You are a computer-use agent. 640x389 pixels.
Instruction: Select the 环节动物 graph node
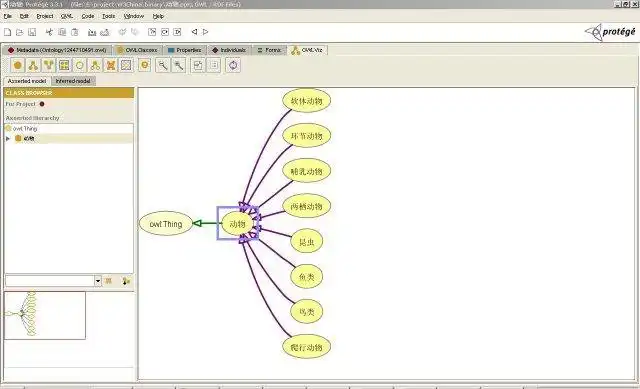pyautogui.click(x=307, y=136)
